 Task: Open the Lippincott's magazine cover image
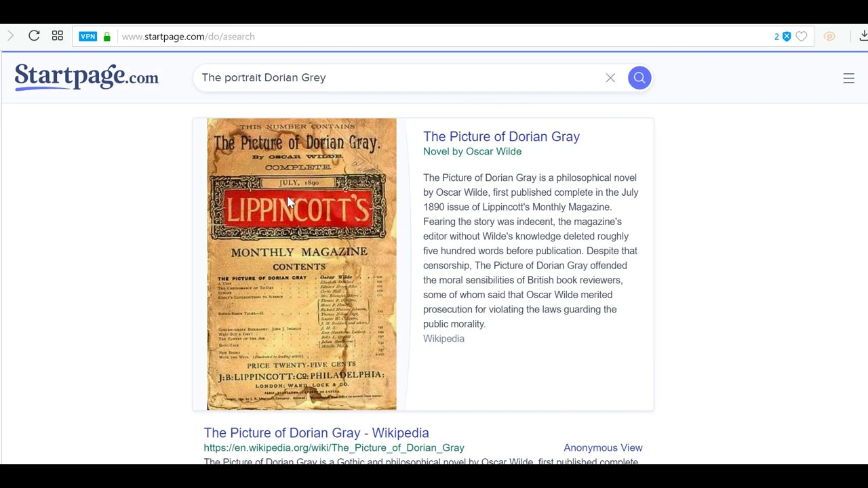pos(302,264)
